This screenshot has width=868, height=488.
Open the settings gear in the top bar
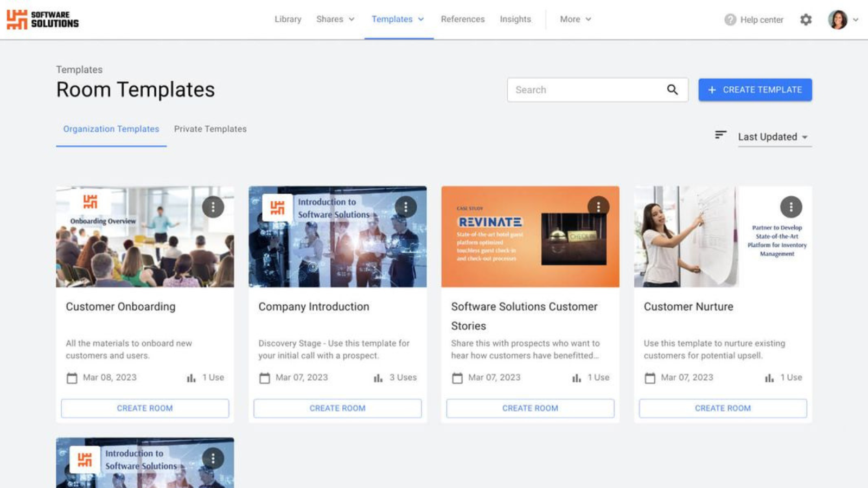pyautogui.click(x=806, y=19)
